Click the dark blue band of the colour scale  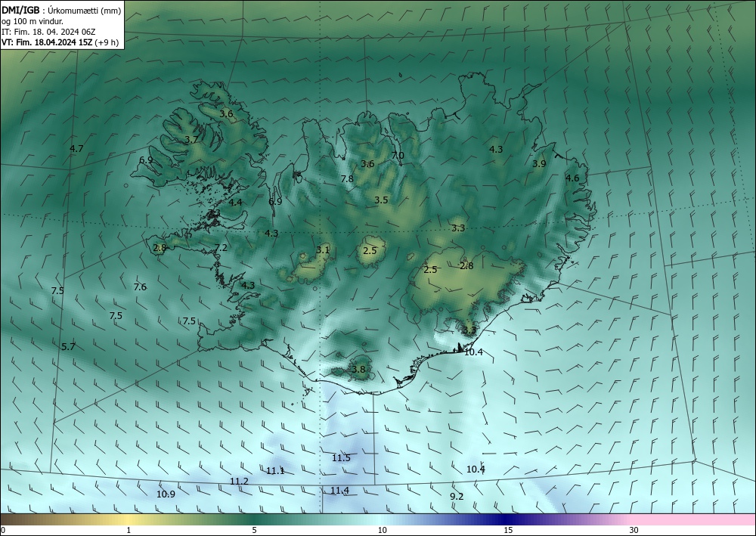point(507,519)
